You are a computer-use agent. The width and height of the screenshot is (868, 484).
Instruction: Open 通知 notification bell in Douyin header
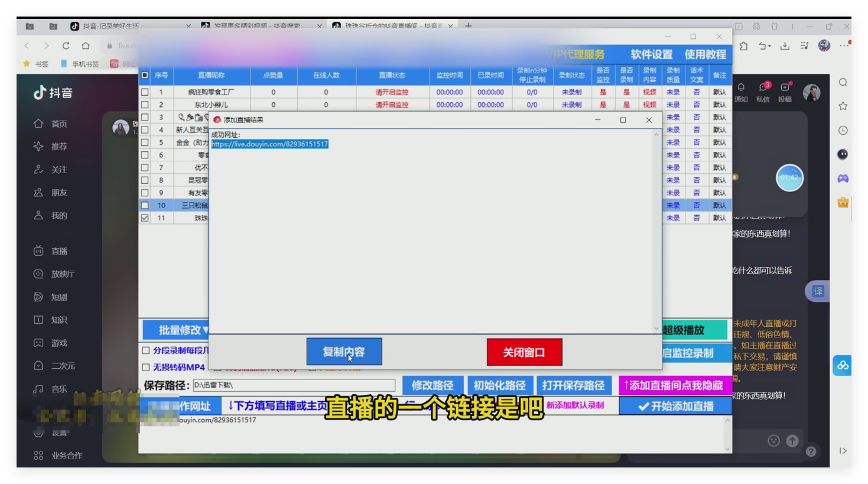click(741, 87)
